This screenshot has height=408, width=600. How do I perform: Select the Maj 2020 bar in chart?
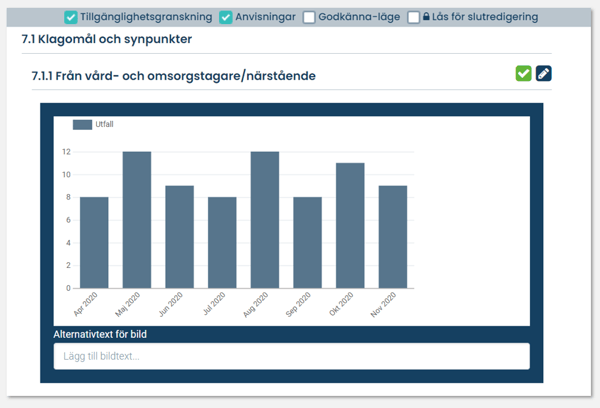tap(137, 220)
